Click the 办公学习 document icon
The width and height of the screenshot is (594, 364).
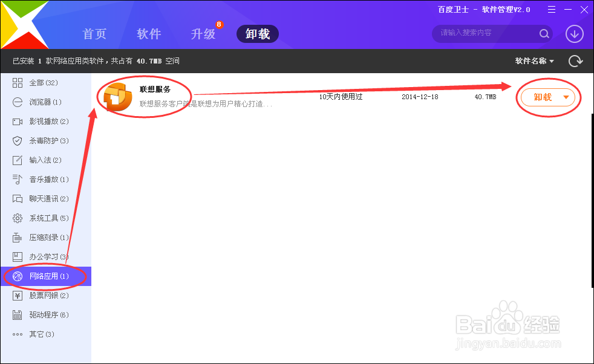[18, 257]
